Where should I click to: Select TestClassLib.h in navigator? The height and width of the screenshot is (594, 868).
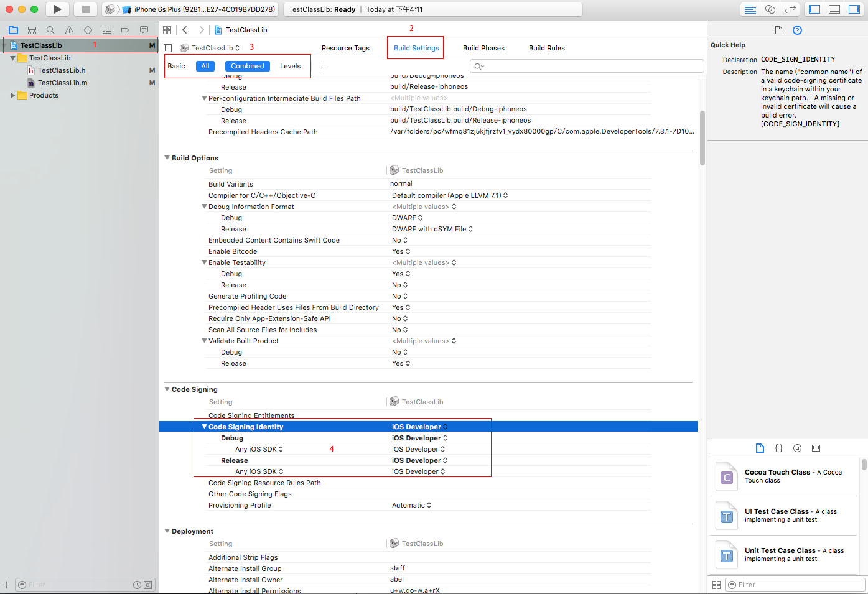[61, 70]
